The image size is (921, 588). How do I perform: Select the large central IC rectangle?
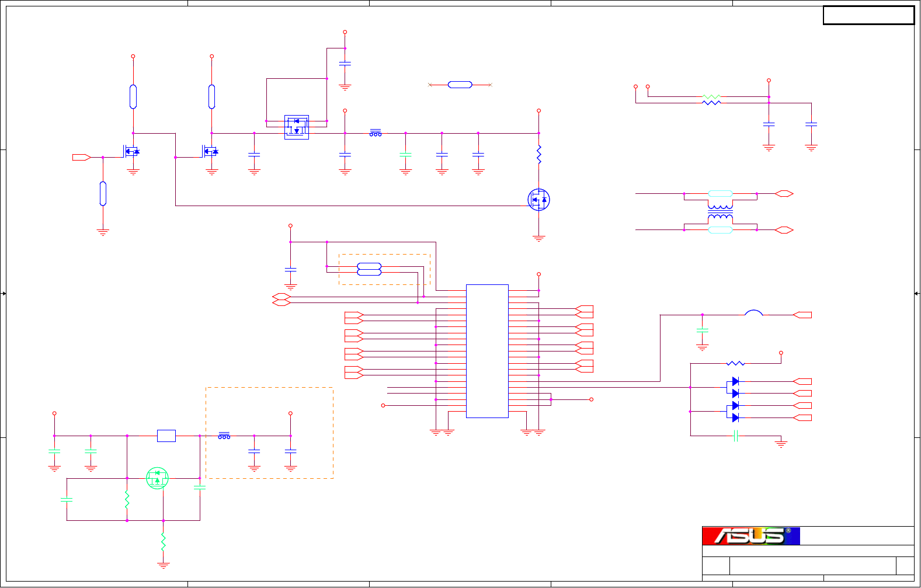(x=487, y=351)
